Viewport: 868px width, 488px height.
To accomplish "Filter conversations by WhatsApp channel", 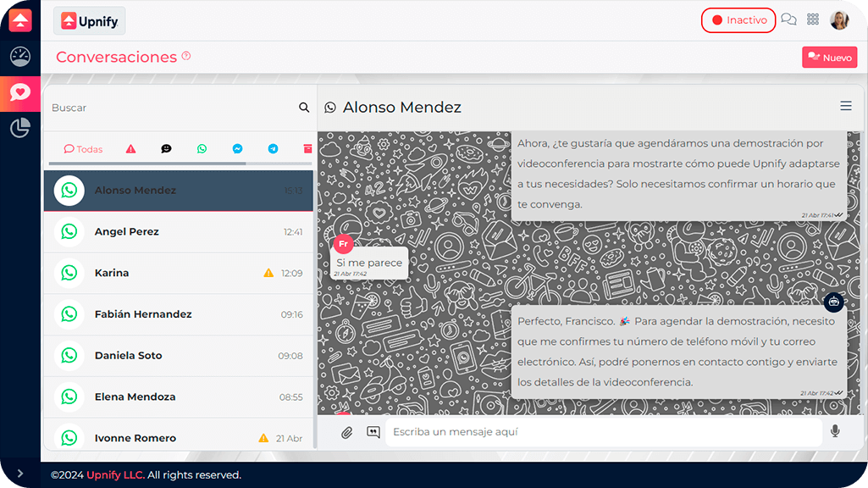I will coord(202,149).
